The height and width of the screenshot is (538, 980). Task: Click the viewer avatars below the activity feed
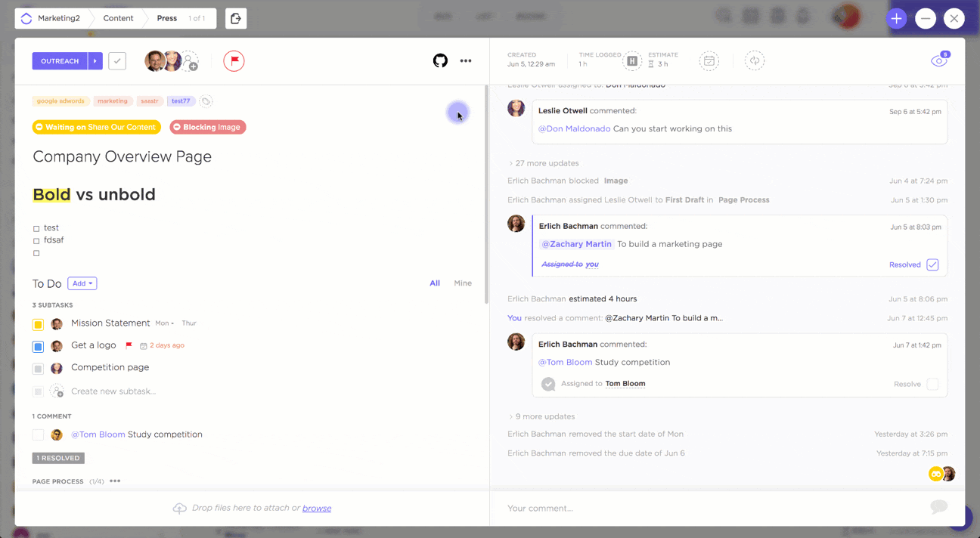tap(942, 474)
